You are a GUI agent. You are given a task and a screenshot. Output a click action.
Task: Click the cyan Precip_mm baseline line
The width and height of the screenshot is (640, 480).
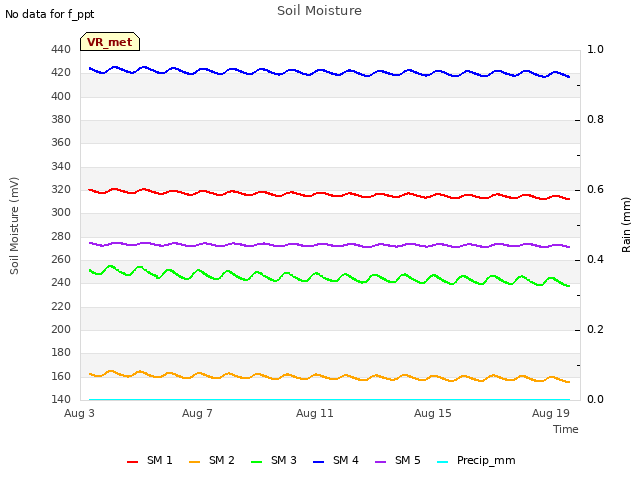330,400
